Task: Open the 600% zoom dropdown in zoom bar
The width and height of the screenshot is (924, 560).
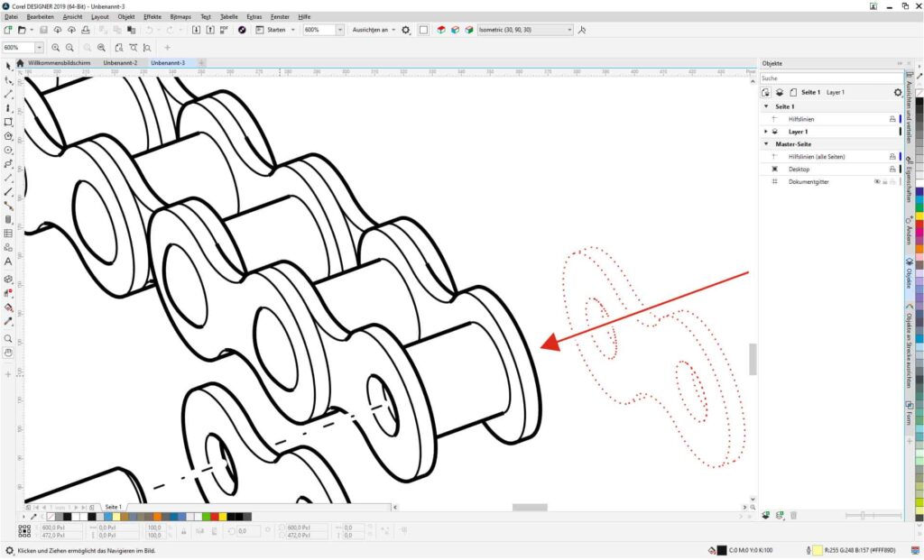Action: click(40, 48)
